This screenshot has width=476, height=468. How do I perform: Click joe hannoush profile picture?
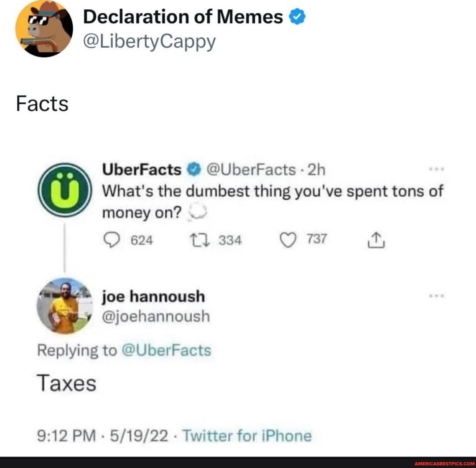pos(65,307)
